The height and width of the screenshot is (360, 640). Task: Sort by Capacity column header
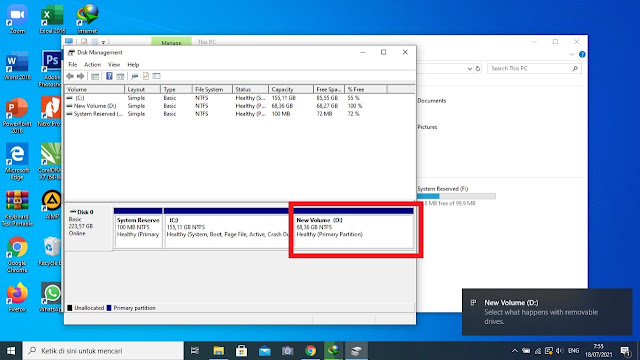coord(291,89)
